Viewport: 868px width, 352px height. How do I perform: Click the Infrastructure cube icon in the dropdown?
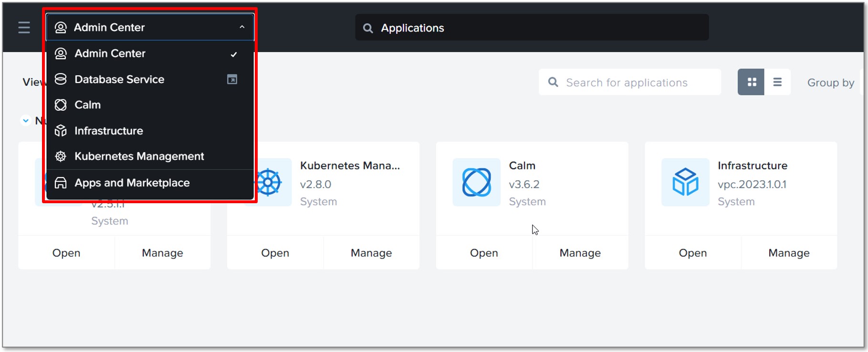point(61,131)
